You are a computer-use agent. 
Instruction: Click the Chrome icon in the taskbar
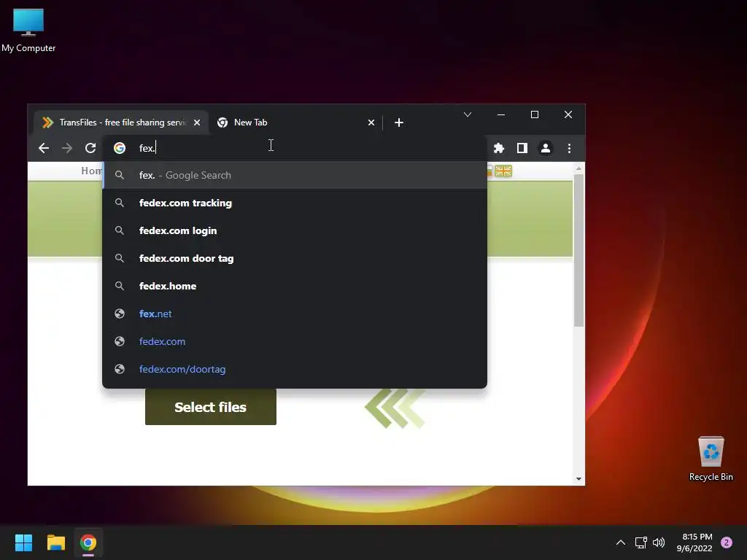(88, 542)
